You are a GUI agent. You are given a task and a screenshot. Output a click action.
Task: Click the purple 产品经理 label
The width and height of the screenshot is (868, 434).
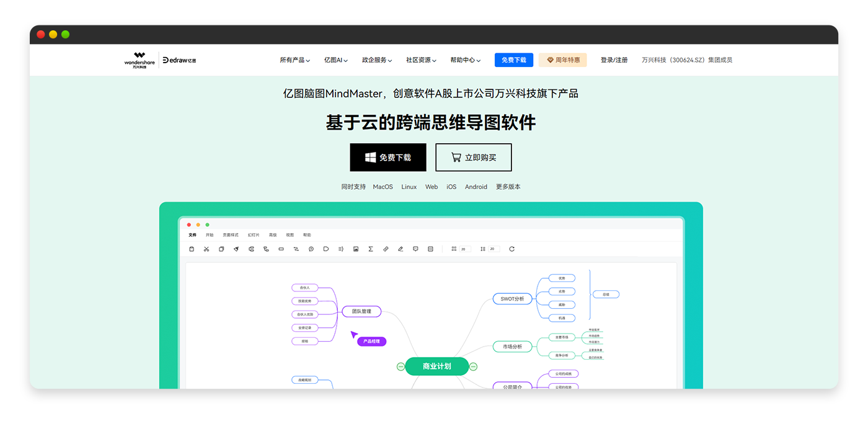372,341
